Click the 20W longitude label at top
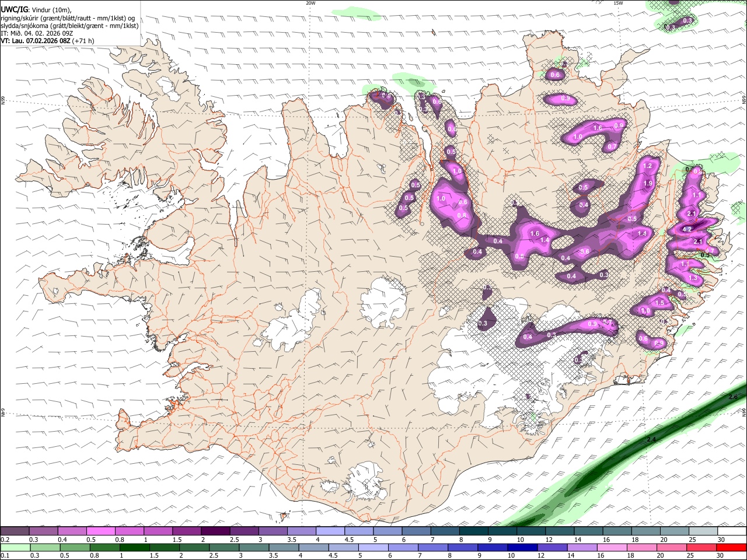This screenshot has height=560, width=747. point(310,3)
